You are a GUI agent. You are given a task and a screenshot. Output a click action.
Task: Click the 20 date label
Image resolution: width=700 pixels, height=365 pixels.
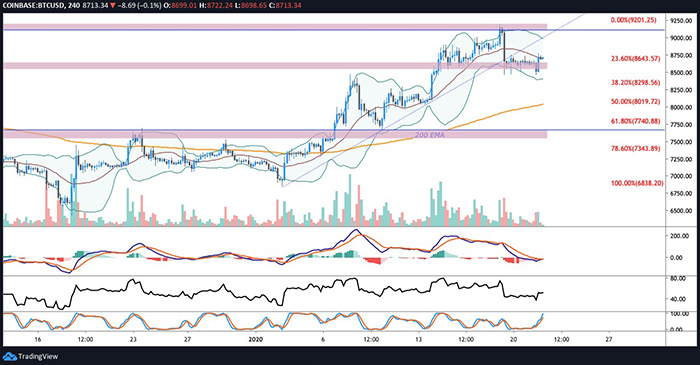point(513,340)
